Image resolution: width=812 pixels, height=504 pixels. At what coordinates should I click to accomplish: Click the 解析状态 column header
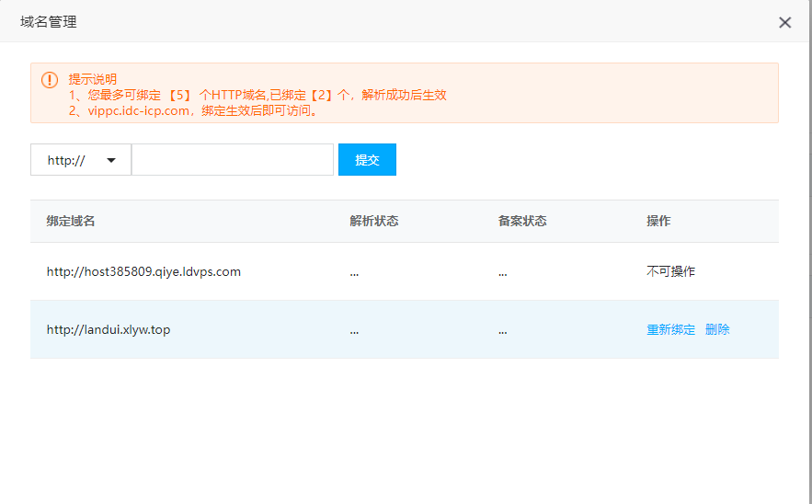pos(373,222)
